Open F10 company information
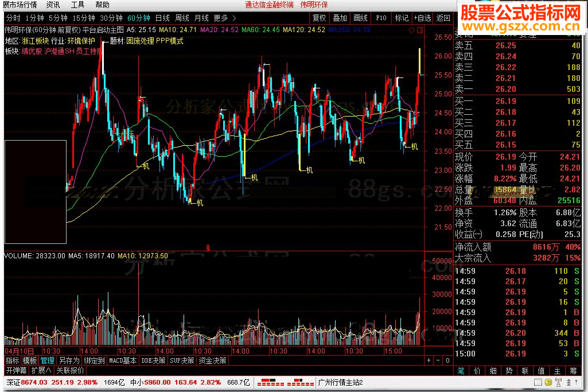Screen dimensions: 588x392 click(x=381, y=18)
